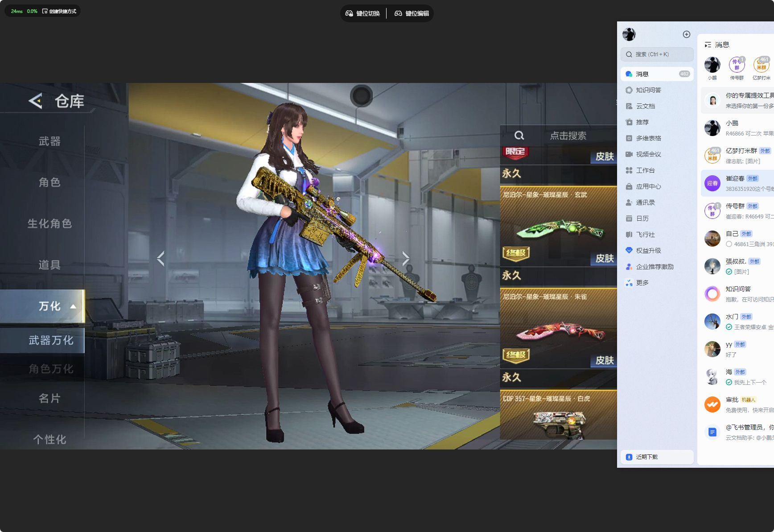Click the back arrow next to 仓库
Image resolution: width=774 pixels, height=532 pixels.
pyautogui.click(x=36, y=101)
